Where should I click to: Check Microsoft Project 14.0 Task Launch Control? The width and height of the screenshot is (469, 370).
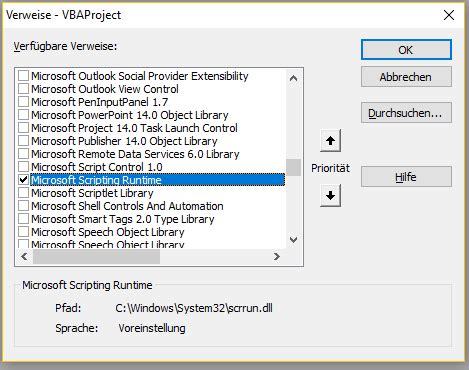coord(23,128)
